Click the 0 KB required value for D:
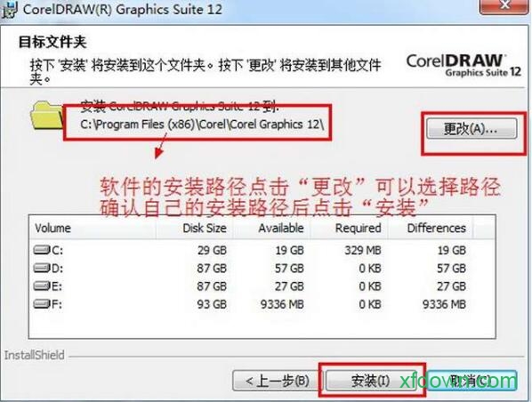532x402 pixels. tap(370, 269)
